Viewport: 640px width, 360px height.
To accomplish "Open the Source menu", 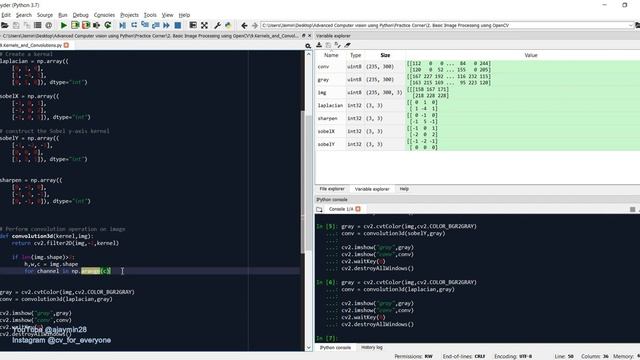I will 45,15.
